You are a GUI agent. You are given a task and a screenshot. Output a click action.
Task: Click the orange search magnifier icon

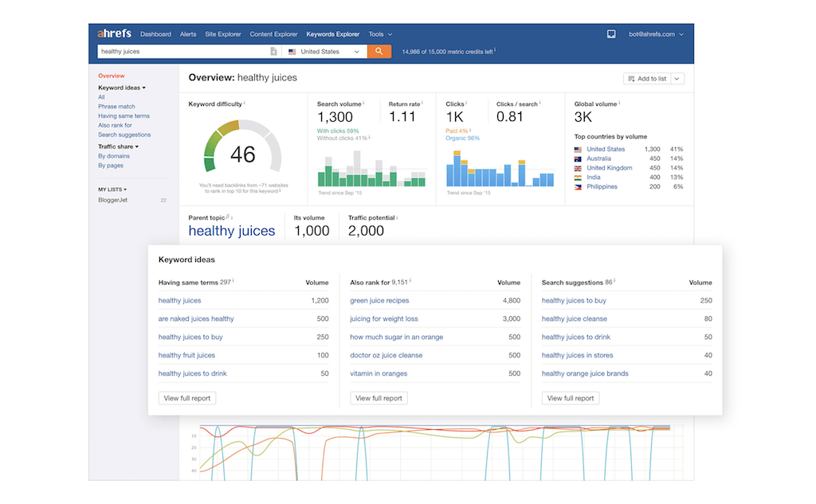coord(378,50)
